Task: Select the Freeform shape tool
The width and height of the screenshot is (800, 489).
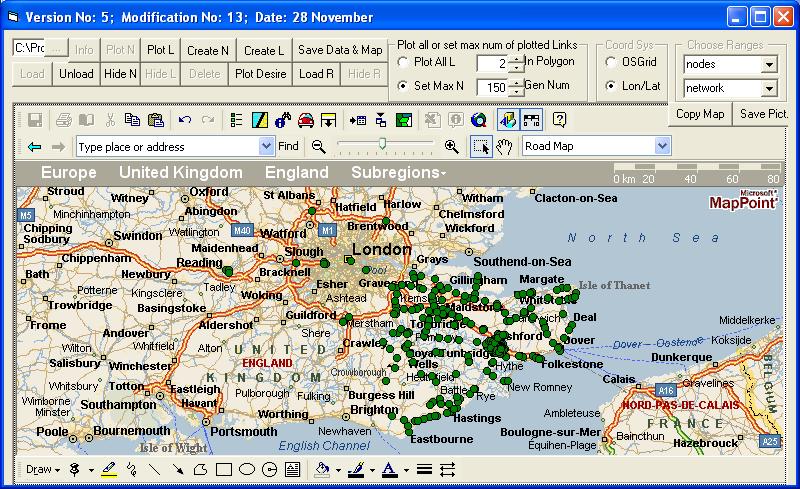Action: coord(200,470)
